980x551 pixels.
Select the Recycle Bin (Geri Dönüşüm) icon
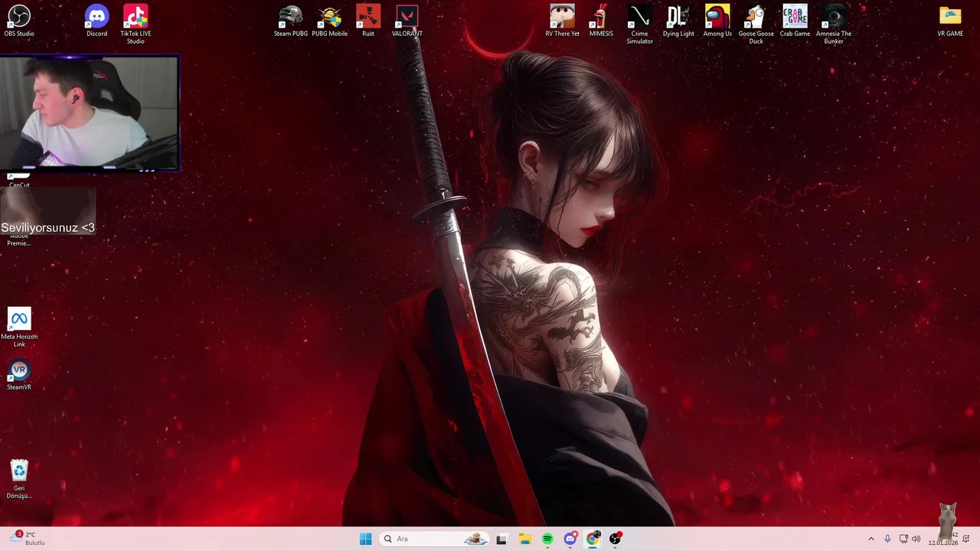coord(19,479)
